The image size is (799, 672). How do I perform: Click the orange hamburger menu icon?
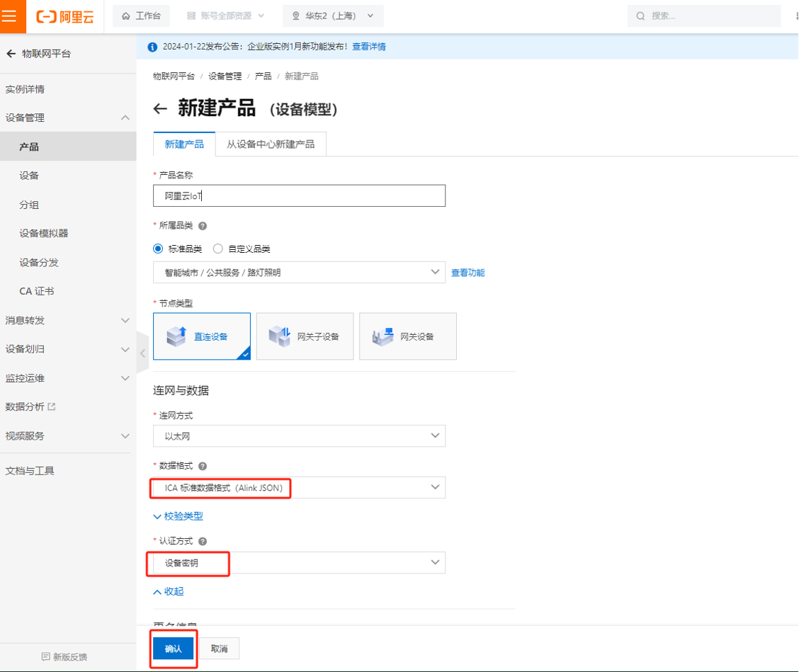click(10, 16)
